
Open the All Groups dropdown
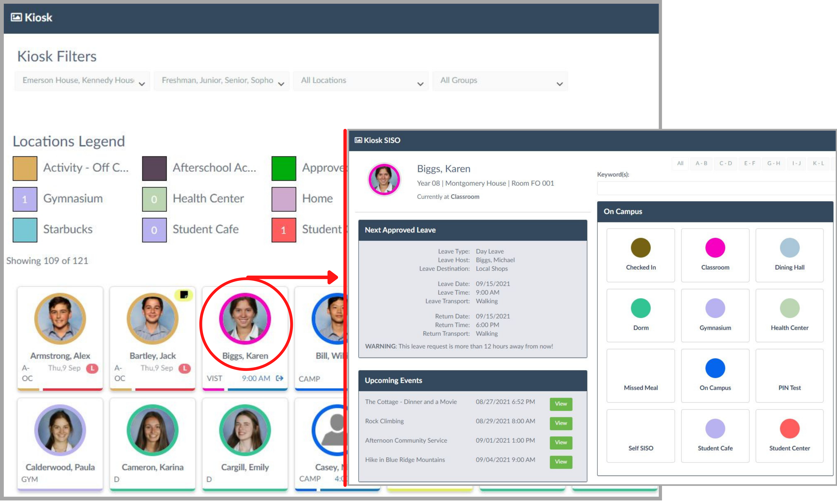[x=500, y=81]
